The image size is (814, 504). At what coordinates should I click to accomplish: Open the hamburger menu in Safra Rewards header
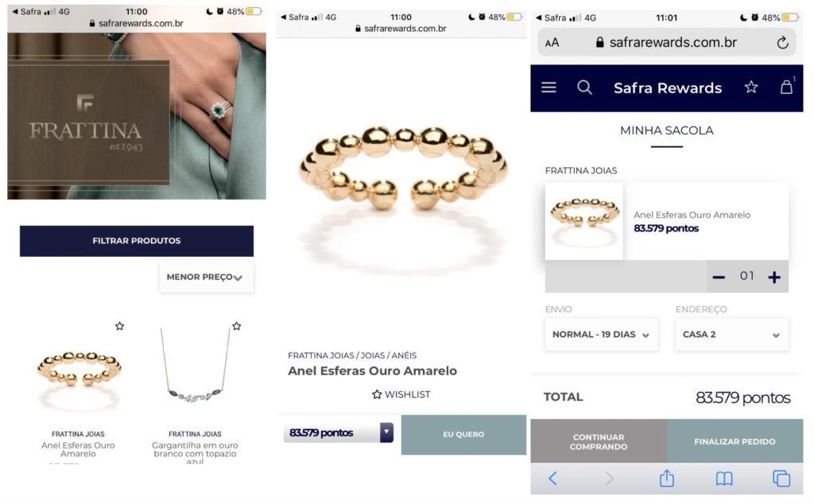click(548, 87)
